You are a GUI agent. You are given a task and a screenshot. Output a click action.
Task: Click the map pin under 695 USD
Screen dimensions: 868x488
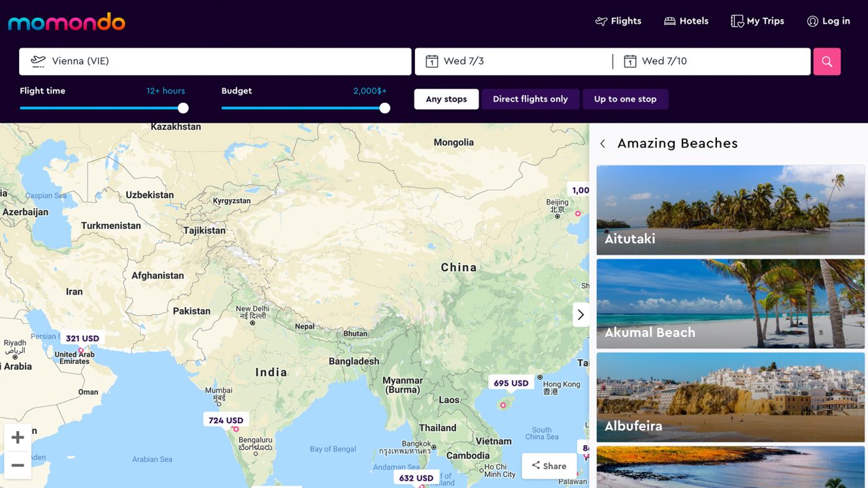pos(503,406)
